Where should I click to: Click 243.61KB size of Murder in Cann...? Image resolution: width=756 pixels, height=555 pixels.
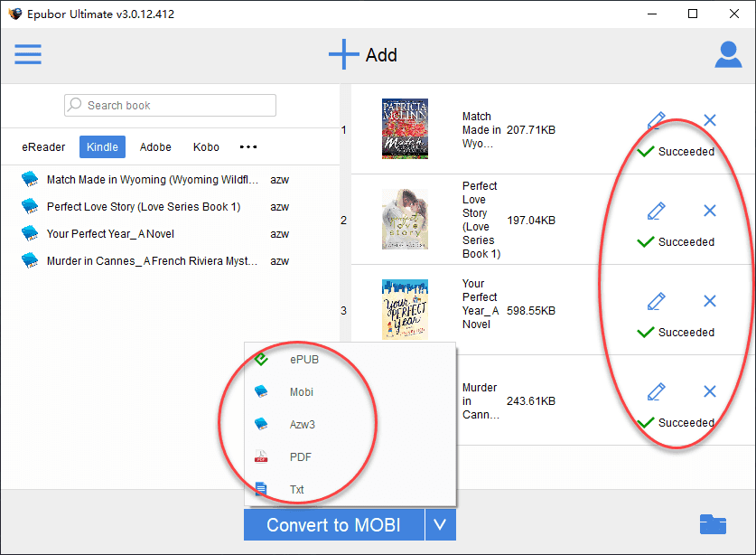pos(531,401)
